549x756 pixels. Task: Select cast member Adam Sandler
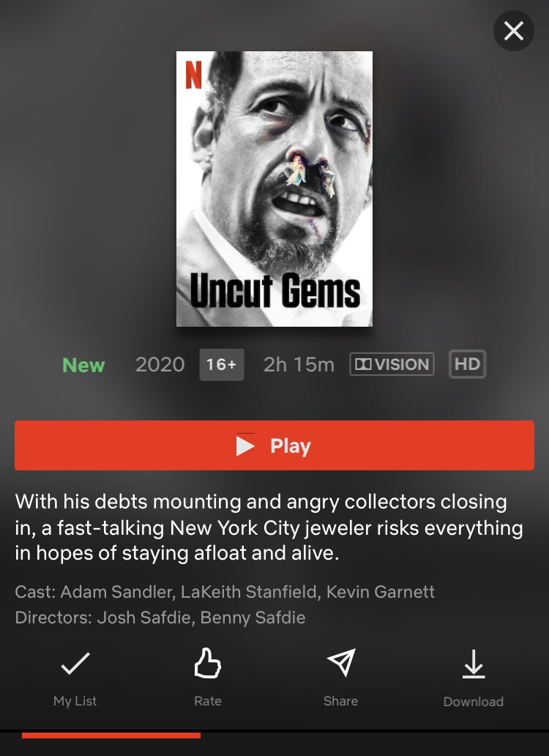tap(118, 592)
